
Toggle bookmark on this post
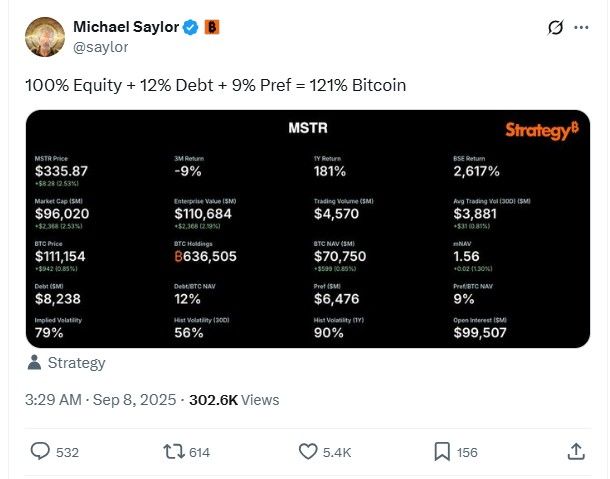point(442,451)
